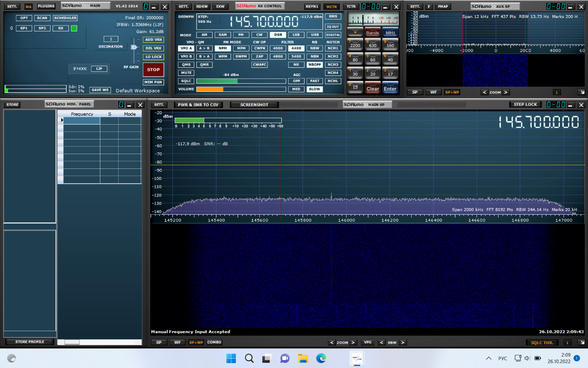588x368 pixels.
Task: Open the Bands selector on keypad
Action: (x=372, y=33)
